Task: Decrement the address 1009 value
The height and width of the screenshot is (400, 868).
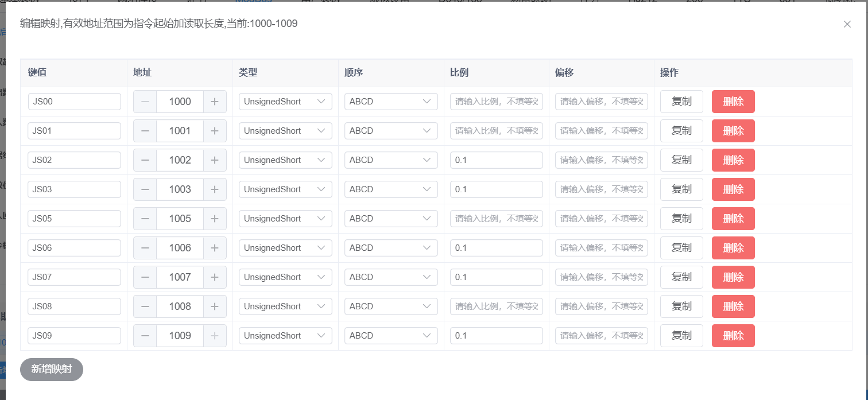Action: coord(145,336)
